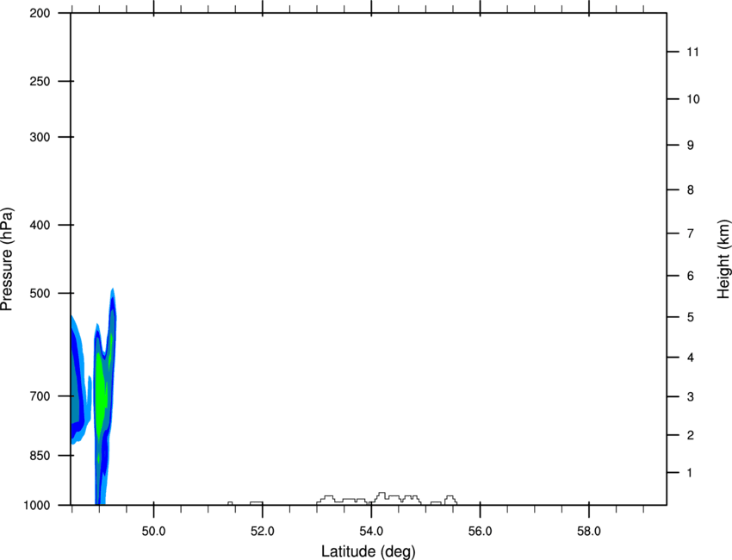Click height tick label 8
The width and height of the screenshot is (732, 560).
(x=691, y=190)
